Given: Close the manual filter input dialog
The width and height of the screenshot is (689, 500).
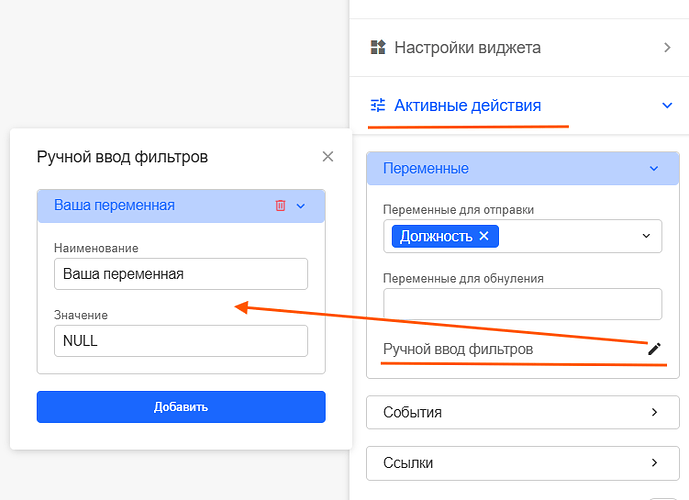Looking at the screenshot, I should pyautogui.click(x=328, y=156).
